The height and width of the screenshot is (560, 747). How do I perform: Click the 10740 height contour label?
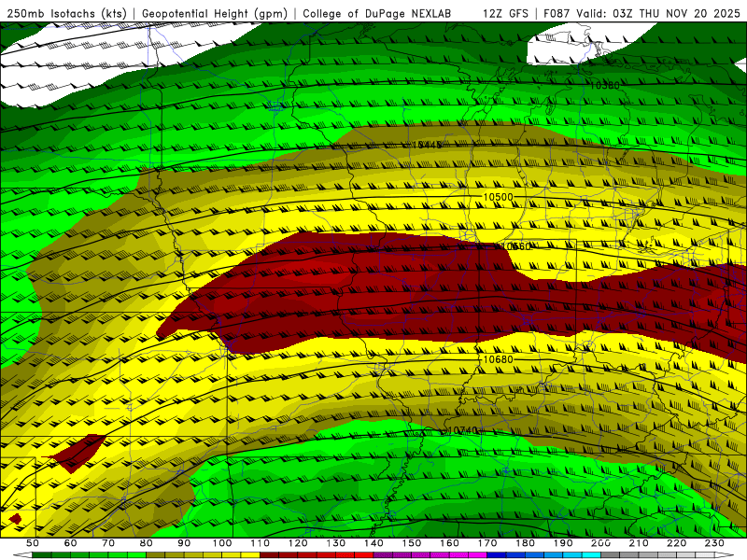pyautogui.click(x=462, y=430)
